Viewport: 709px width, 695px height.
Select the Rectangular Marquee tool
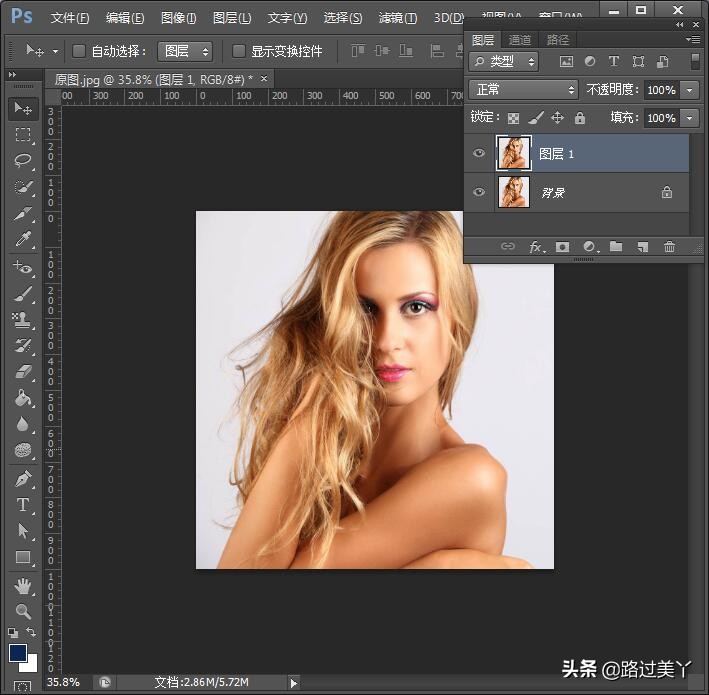23,134
